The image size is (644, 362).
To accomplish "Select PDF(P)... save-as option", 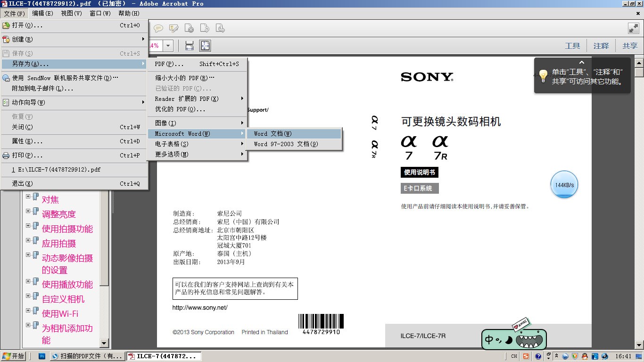I will click(x=198, y=64).
